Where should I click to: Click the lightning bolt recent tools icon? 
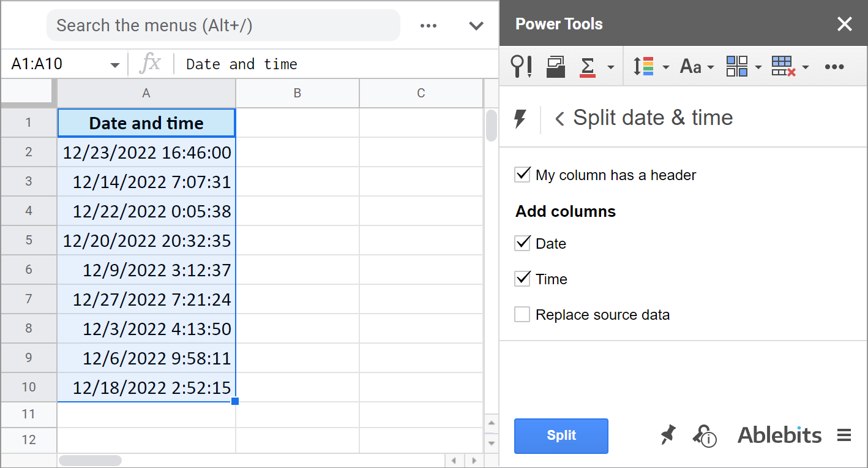(x=520, y=118)
